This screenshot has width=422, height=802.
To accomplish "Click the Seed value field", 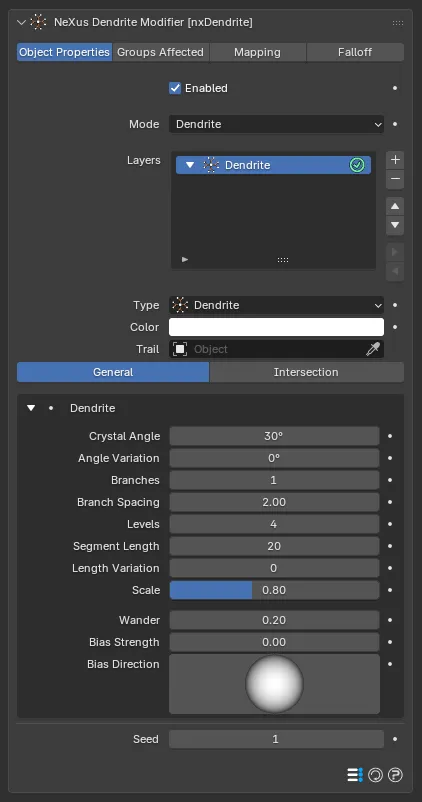I will [x=276, y=739].
